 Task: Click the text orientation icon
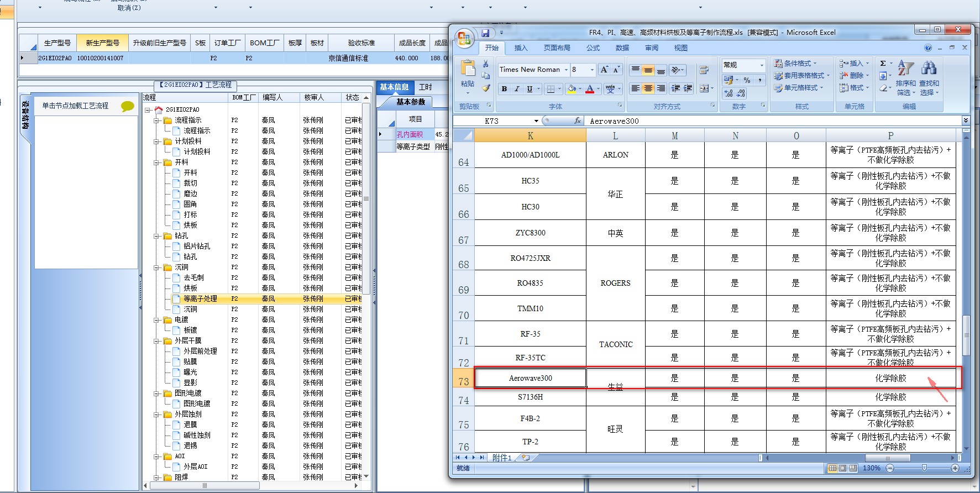(x=675, y=70)
